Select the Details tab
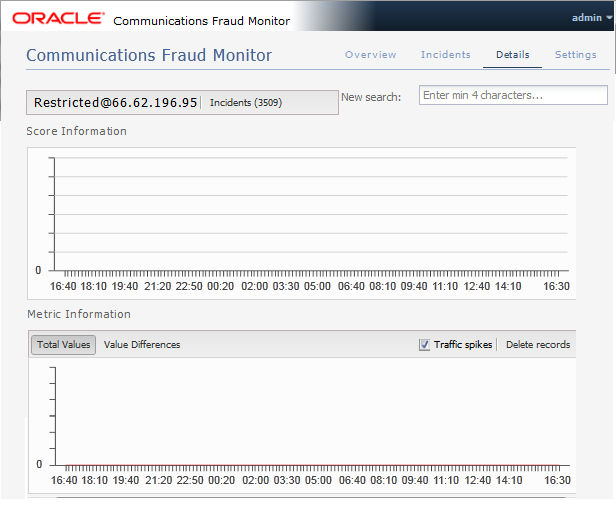Viewport: 616px width, 507px height. (512, 55)
